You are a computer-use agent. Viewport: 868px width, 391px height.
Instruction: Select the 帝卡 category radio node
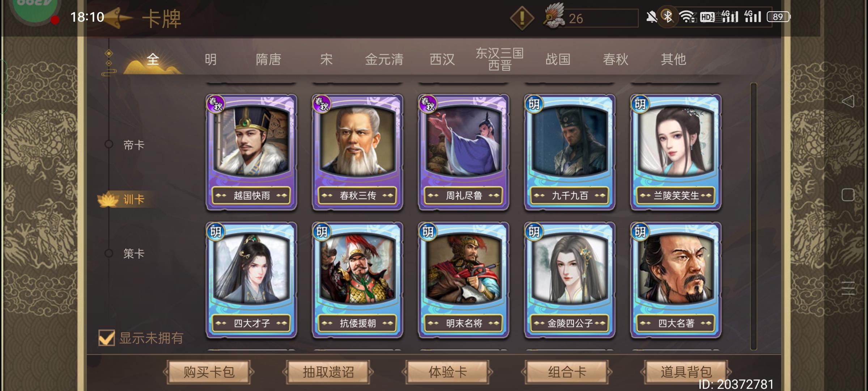109,144
